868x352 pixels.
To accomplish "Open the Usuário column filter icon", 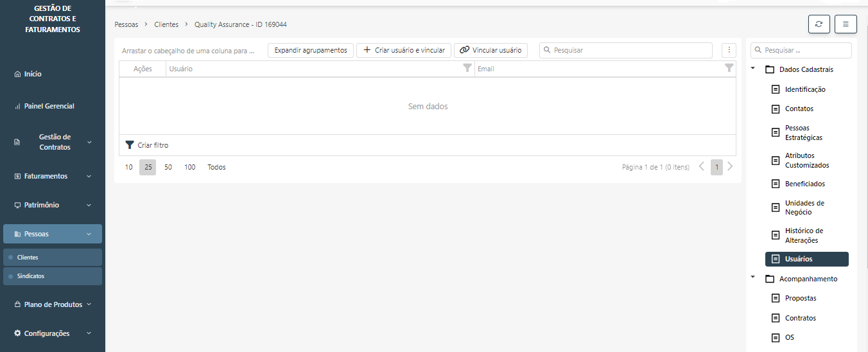I will [467, 68].
